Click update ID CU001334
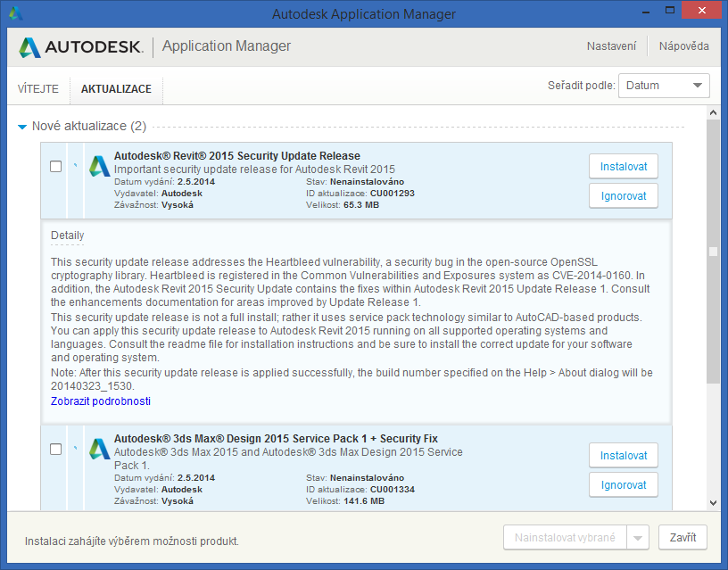The height and width of the screenshot is (570, 728). (x=393, y=489)
